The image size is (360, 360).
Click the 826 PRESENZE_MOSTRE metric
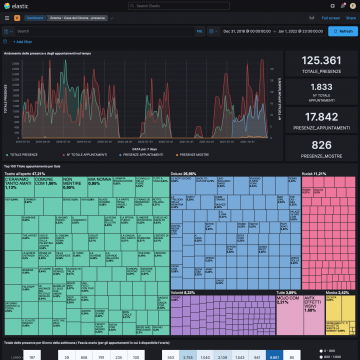[x=321, y=149]
